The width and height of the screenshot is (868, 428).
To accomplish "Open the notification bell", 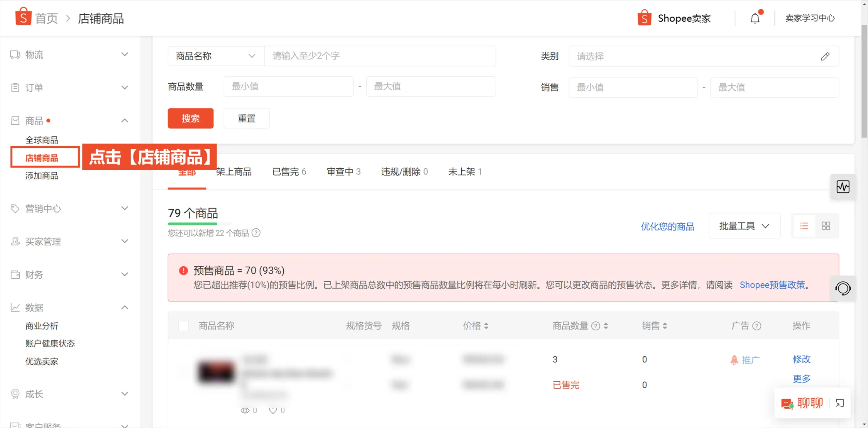I will pyautogui.click(x=755, y=17).
